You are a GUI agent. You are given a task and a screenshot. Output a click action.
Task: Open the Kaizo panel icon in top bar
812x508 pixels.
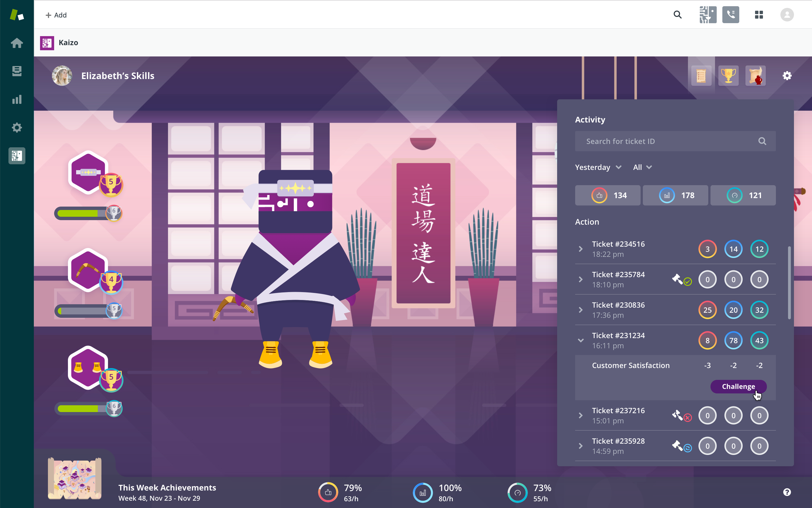coord(708,15)
